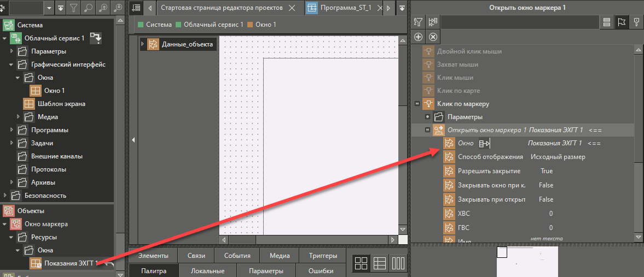The width and height of the screenshot is (644, 277).
Task: Toggle the list view icon in marker panel
Action: point(607,22)
